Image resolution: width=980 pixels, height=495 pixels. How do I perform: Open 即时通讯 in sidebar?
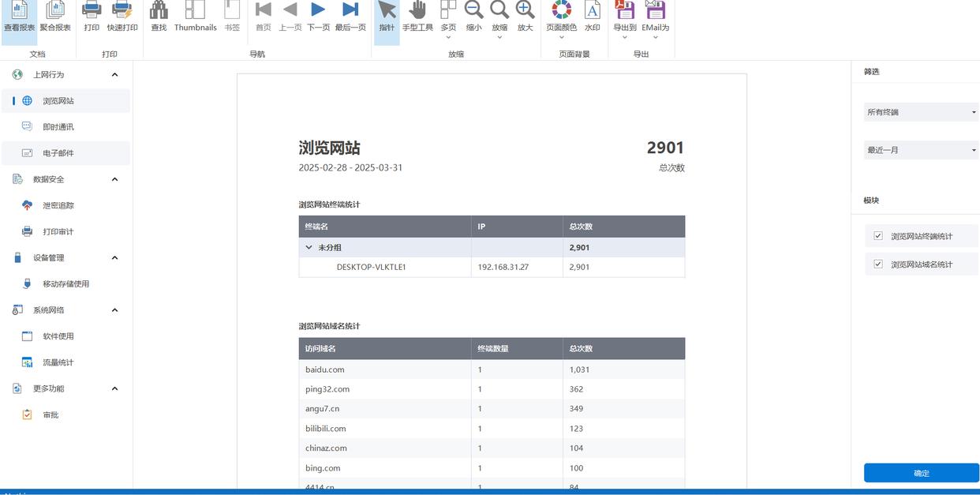[65, 127]
